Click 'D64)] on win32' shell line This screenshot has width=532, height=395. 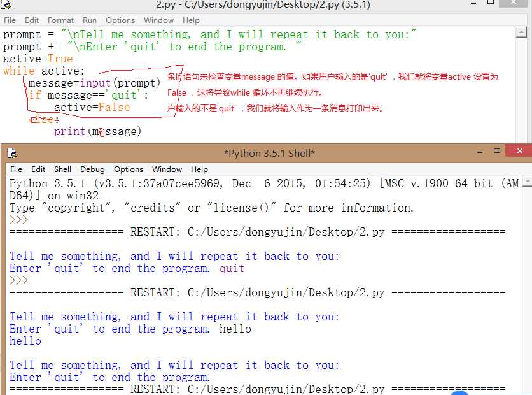[54, 196]
